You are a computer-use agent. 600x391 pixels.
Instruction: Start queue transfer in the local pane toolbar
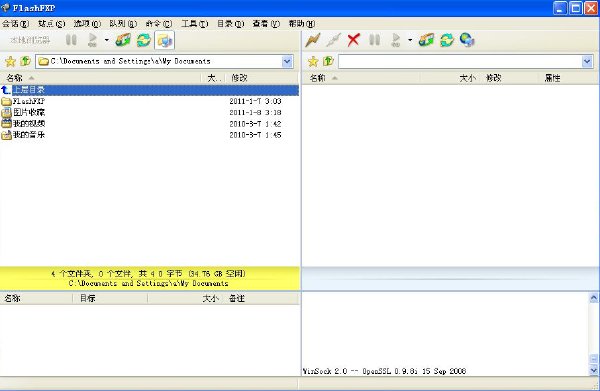pos(92,40)
